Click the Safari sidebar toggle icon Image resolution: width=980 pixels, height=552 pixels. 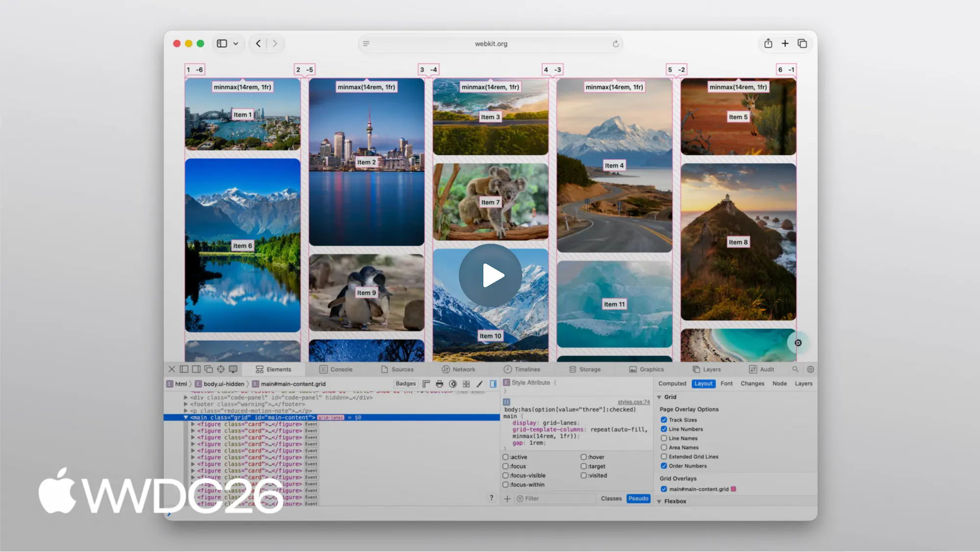(x=222, y=44)
